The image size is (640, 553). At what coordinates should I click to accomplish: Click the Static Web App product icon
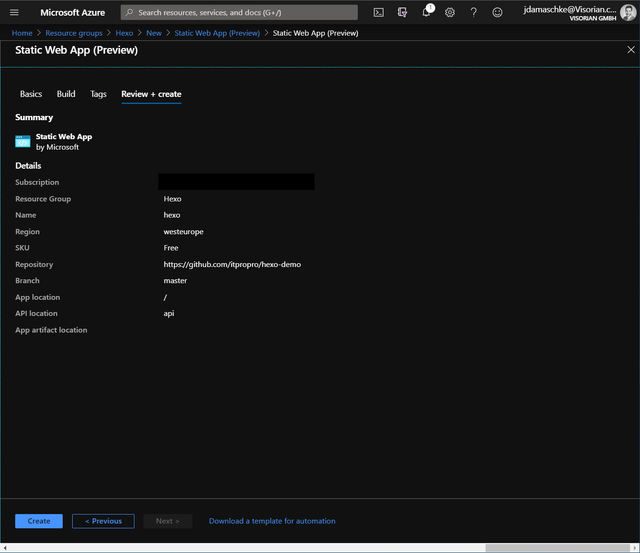pos(23,141)
